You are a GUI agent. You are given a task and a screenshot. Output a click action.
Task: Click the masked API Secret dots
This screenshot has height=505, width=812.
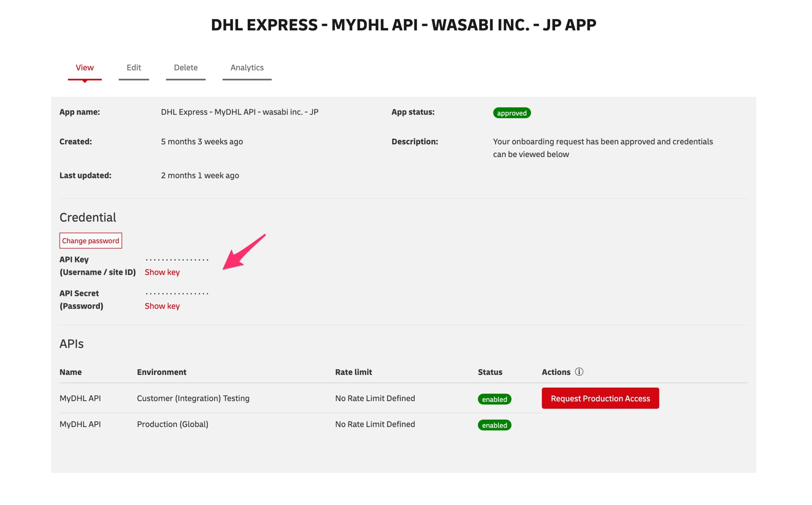pos(177,293)
